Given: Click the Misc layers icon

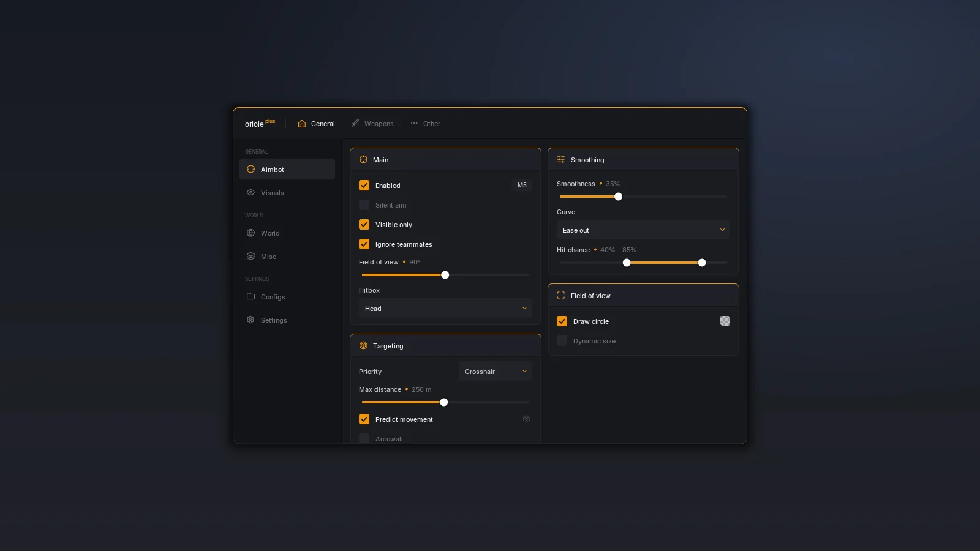Looking at the screenshot, I should click(x=251, y=256).
